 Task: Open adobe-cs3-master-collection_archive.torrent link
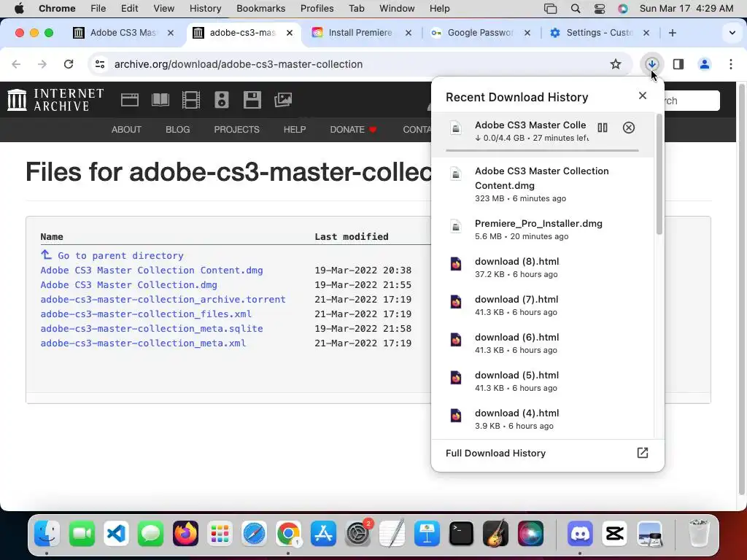pyautogui.click(x=163, y=299)
